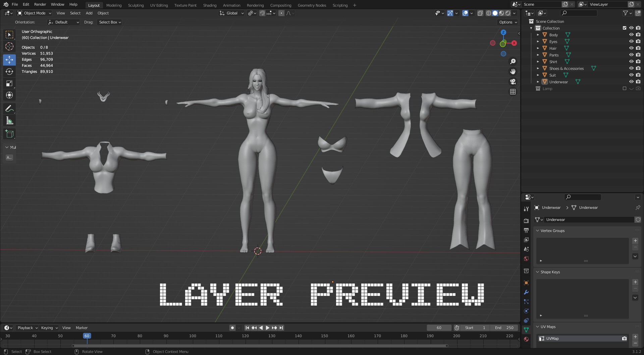The width and height of the screenshot is (644, 355).
Task: Jump to the timeline start frame
Action: 247,328
